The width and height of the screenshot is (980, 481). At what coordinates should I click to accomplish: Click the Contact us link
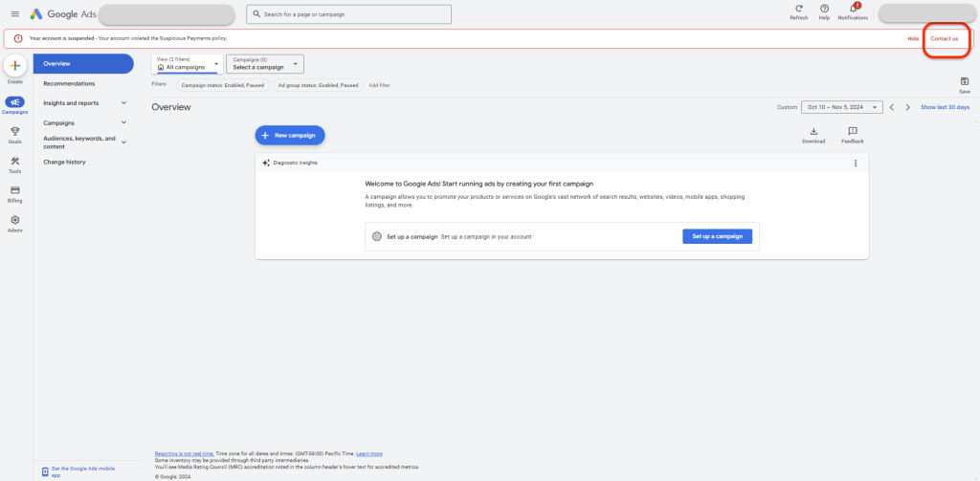[x=944, y=38]
